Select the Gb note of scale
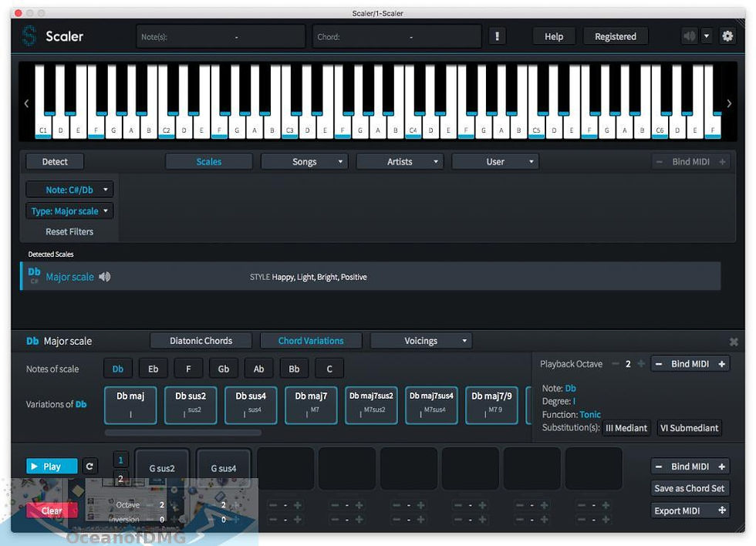 [x=223, y=369]
